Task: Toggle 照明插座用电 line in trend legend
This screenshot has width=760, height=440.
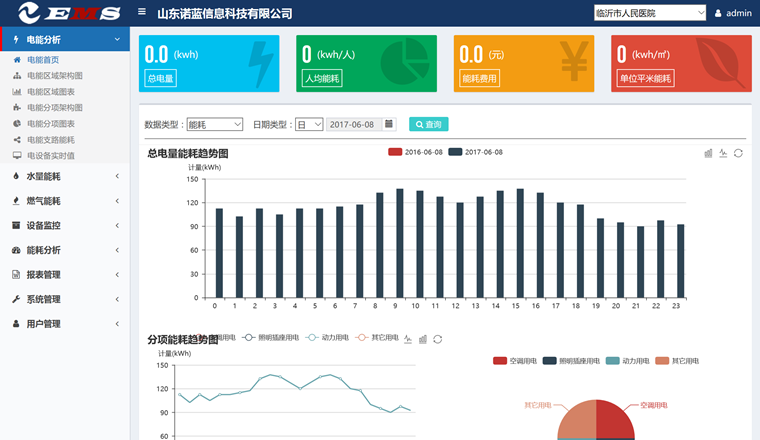Action: pyautogui.click(x=271, y=337)
